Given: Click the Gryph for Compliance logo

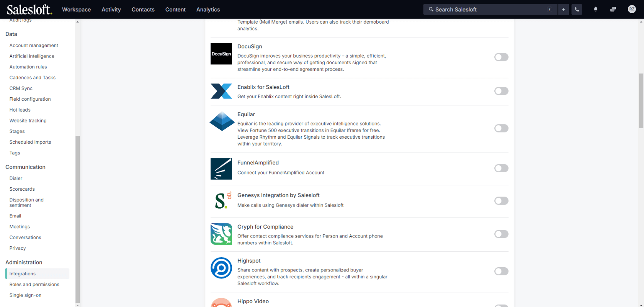Looking at the screenshot, I should click(x=221, y=234).
